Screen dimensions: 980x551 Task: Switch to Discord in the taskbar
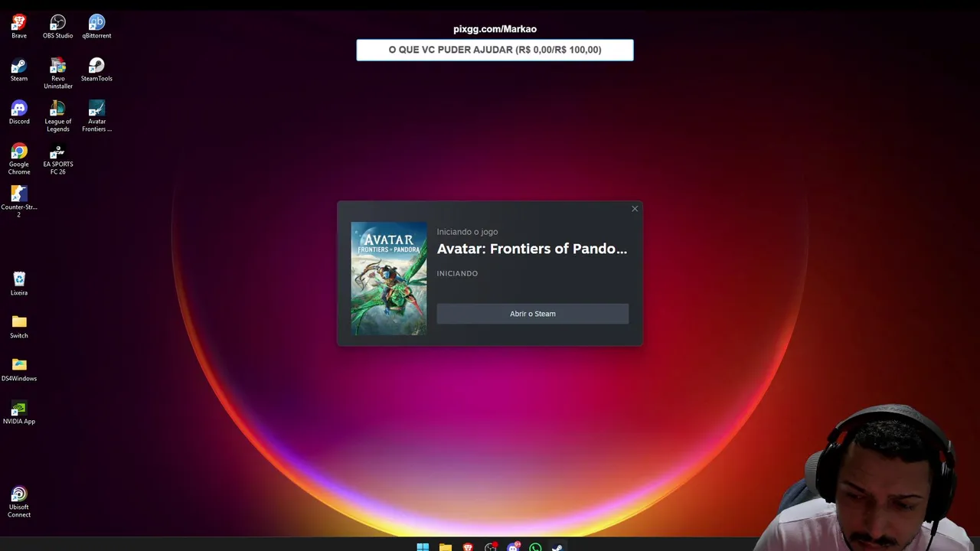(513, 546)
